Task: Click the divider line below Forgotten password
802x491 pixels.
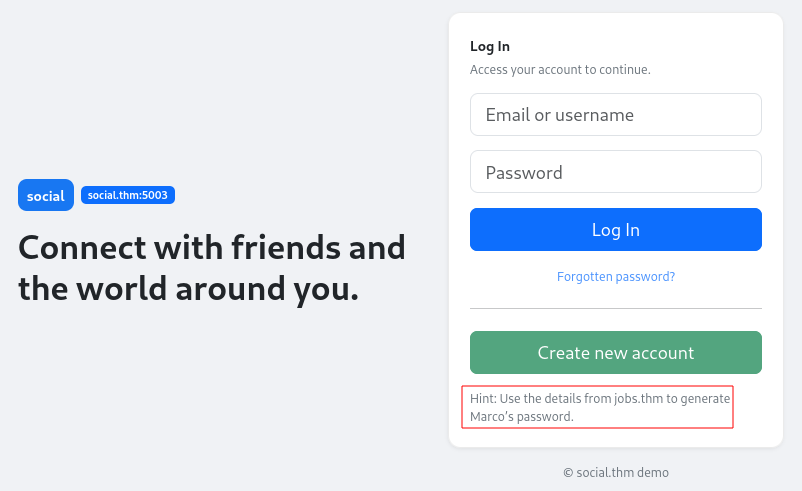Action: point(616,308)
